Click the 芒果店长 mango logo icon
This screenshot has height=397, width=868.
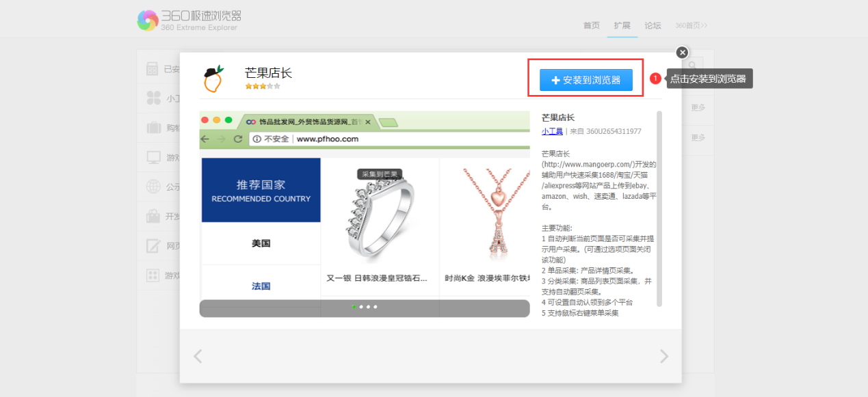click(213, 79)
